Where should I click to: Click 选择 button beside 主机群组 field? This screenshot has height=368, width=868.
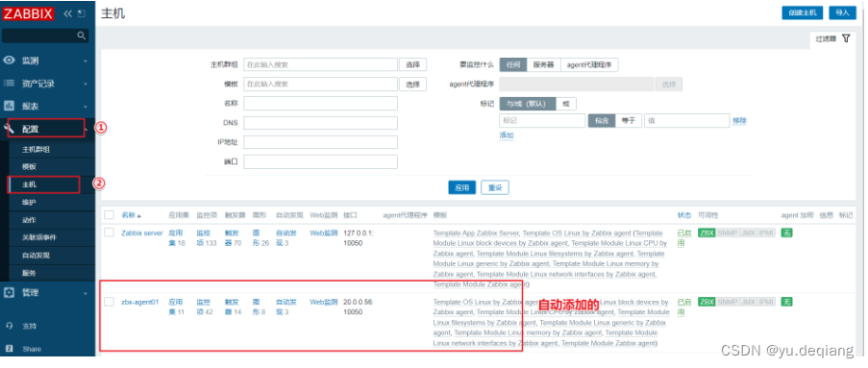coord(413,64)
